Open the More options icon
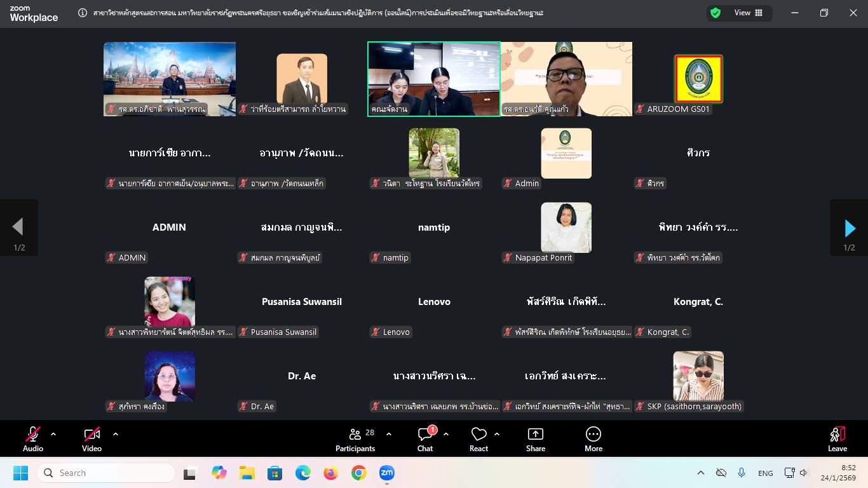Screen dimensions: 868x488 click(x=593, y=435)
